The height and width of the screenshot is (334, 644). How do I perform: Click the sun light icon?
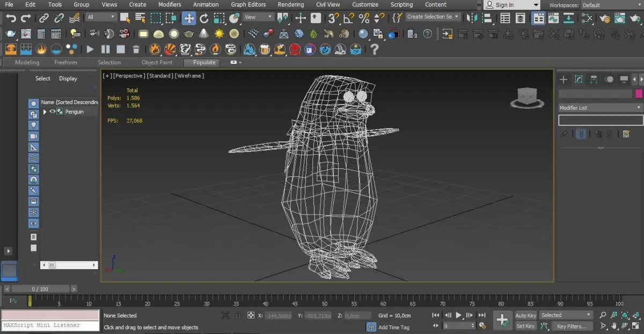[219, 34]
